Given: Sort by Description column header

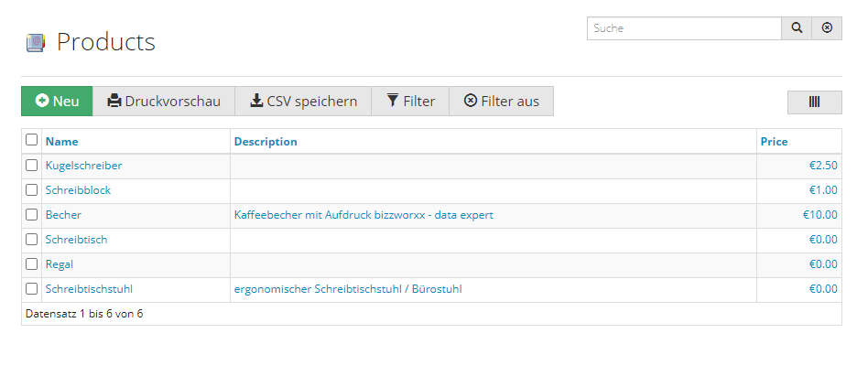Looking at the screenshot, I should click(x=266, y=142).
